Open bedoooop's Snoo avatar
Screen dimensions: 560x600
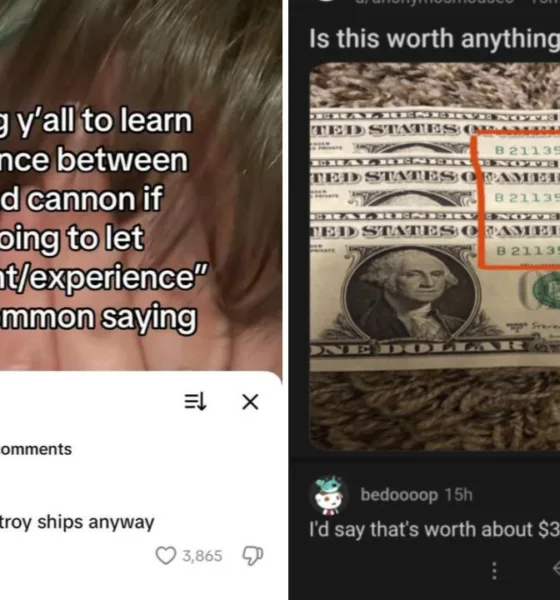coord(330,495)
